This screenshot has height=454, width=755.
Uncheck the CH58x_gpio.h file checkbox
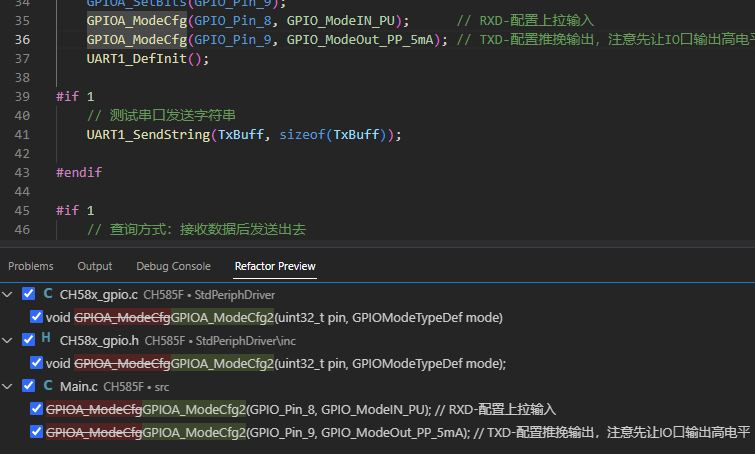pos(28,339)
